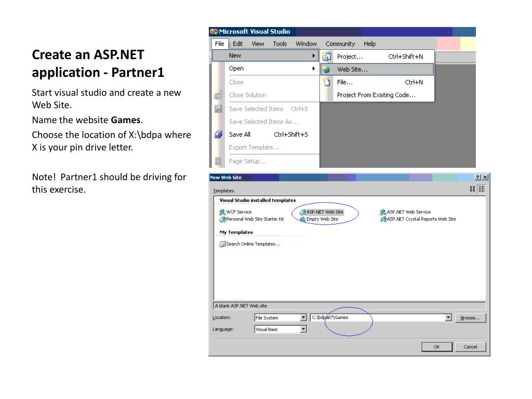Choose Project From Existing Code...

pos(377,95)
